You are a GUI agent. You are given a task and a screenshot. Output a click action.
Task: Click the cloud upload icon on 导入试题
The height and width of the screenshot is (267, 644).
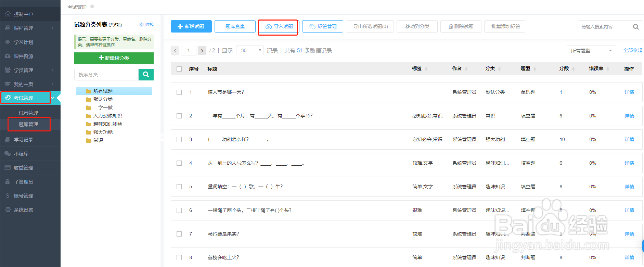(269, 27)
